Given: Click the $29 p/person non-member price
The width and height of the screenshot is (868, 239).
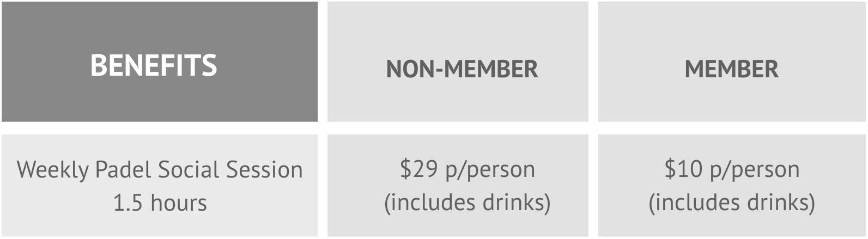Looking at the screenshot, I should pyautogui.click(x=467, y=169).
